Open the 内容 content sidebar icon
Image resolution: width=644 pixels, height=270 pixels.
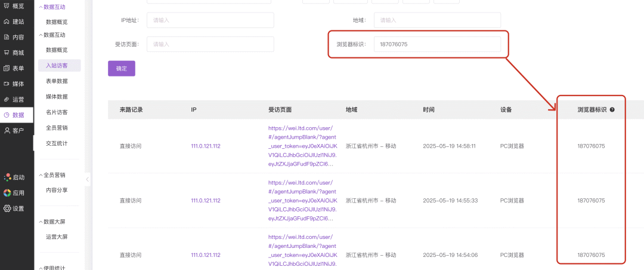(x=7, y=37)
